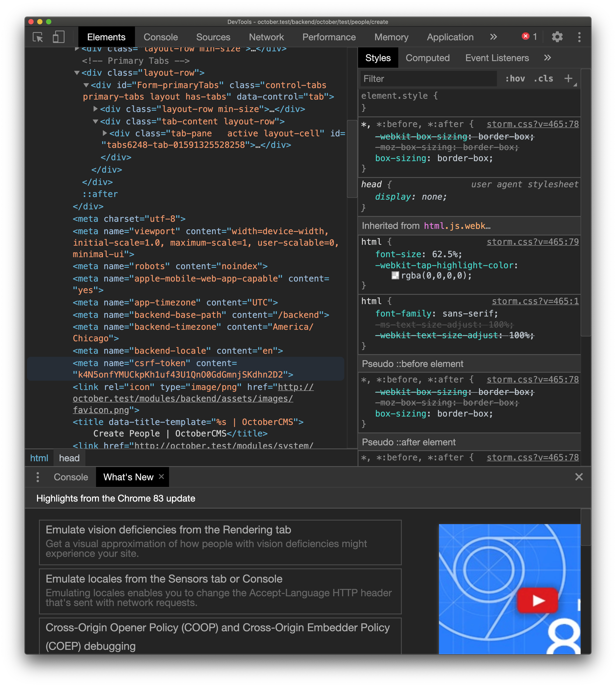Open the Computed styles tab
This screenshot has width=616, height=687.
pyautogui.click(x=427, y=58)
